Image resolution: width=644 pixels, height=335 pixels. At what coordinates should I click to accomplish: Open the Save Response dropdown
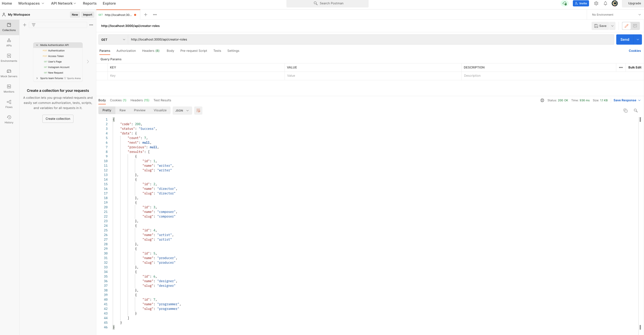coord(627,100)
